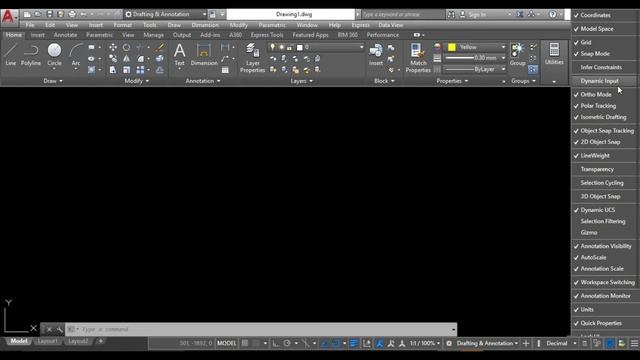Click Match Properties tool
The image size is (640, 360).
(x=418, y=58)
